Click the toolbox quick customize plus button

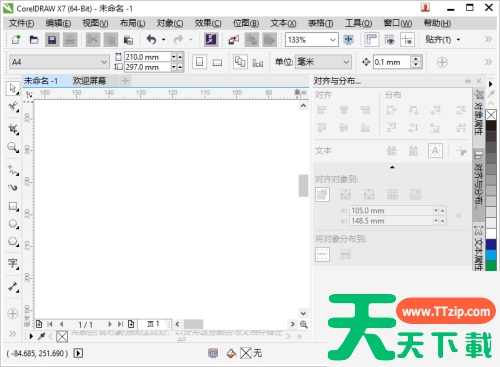13,314
